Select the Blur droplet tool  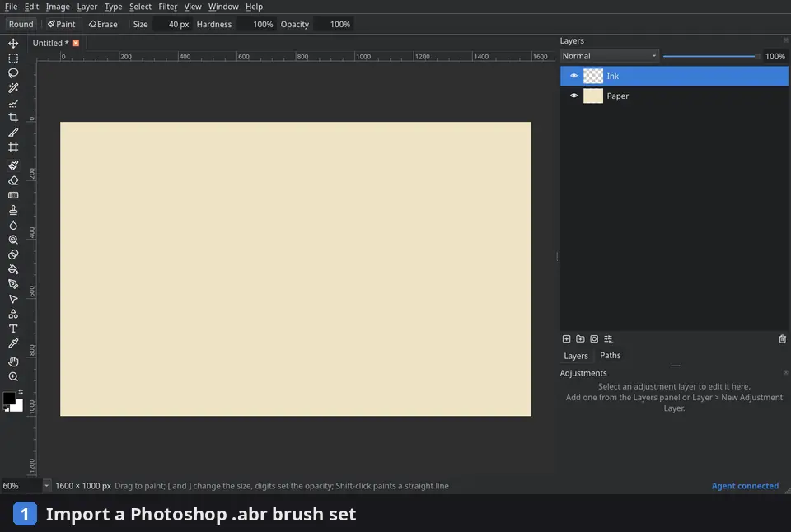click(x=13, y=225)
